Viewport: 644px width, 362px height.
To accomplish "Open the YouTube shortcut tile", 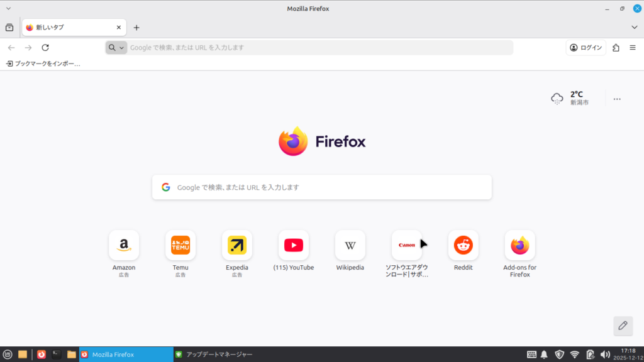I will [294, 245].
